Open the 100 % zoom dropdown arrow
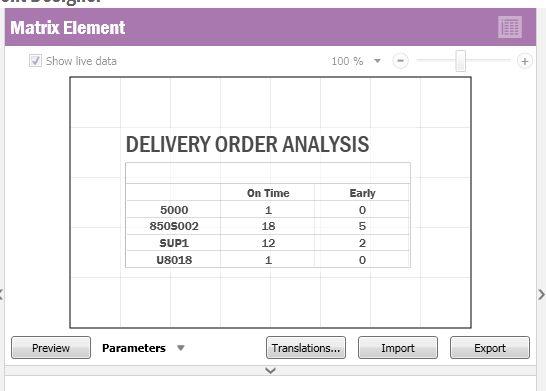The width and height of the screenshot is (546, 391). click(x=377, y=61)
